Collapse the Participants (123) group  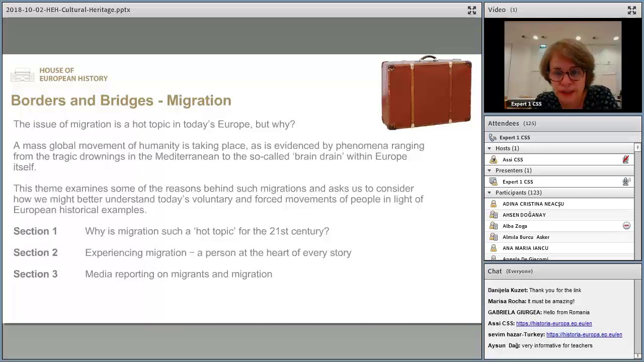coord(489,193)
